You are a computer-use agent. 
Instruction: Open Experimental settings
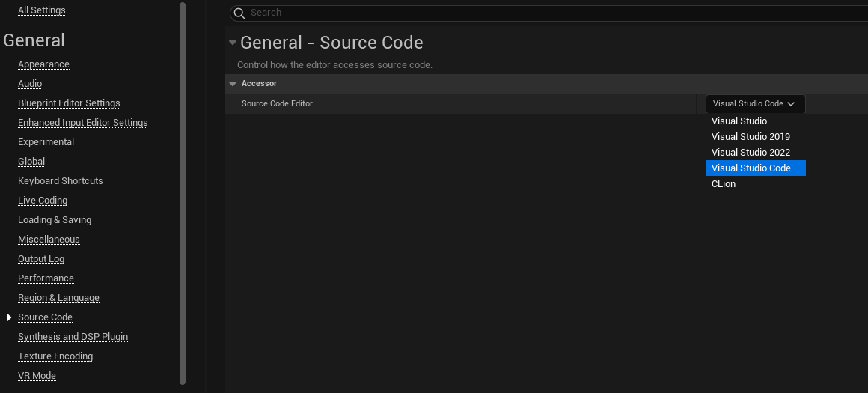46,141
